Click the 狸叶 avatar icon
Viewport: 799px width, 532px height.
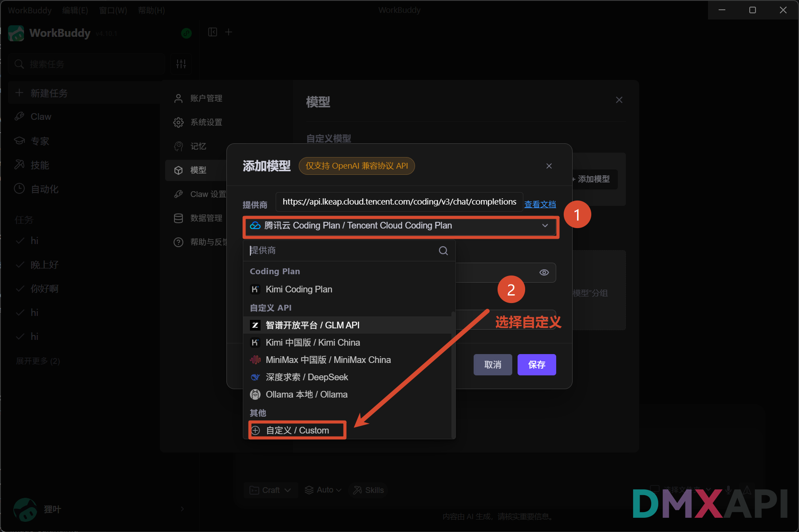(25, 509)
